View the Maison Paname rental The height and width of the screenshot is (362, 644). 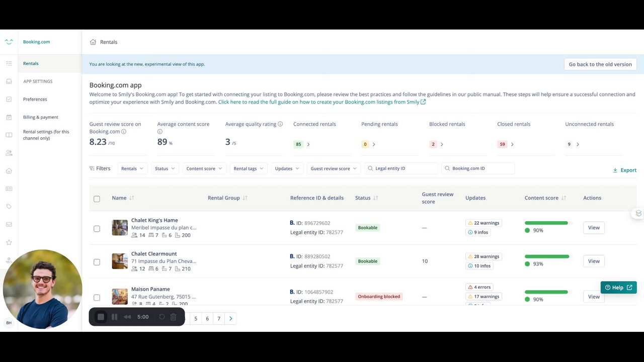[x=594, y=297]
